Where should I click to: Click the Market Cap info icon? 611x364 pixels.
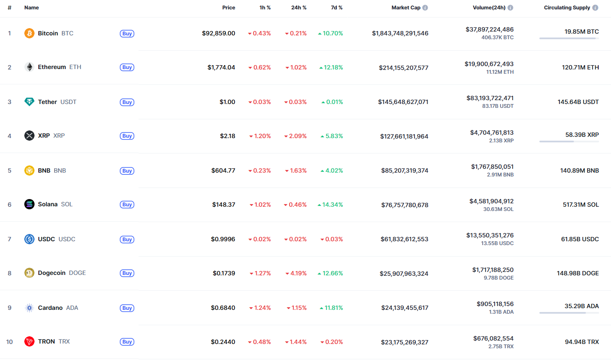point(425,8)
